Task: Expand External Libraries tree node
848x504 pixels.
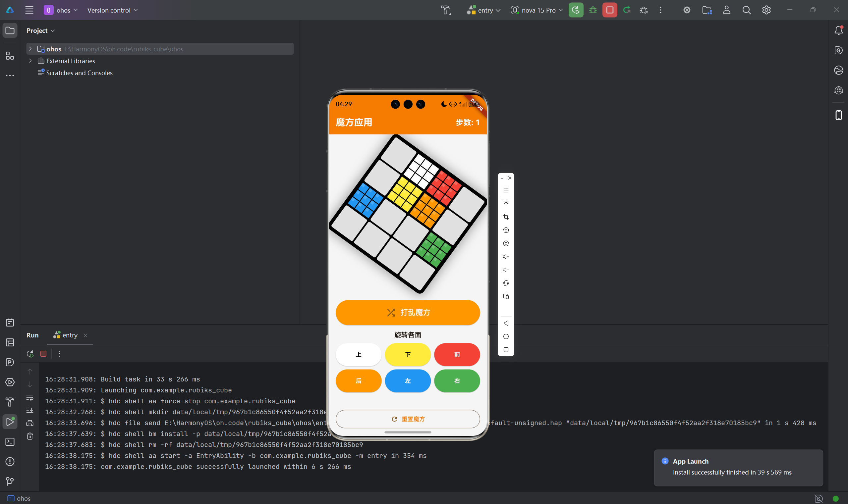Action: pyautogui.click(x=30, y=61)
